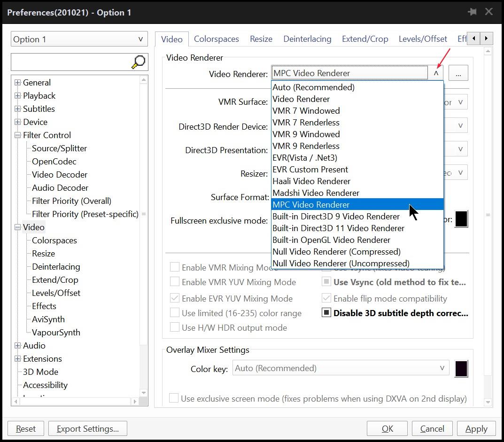This screenshot has width=504, height=442.
Task: Open the Extend/Crop tab
Action: (x=365, y=39)
